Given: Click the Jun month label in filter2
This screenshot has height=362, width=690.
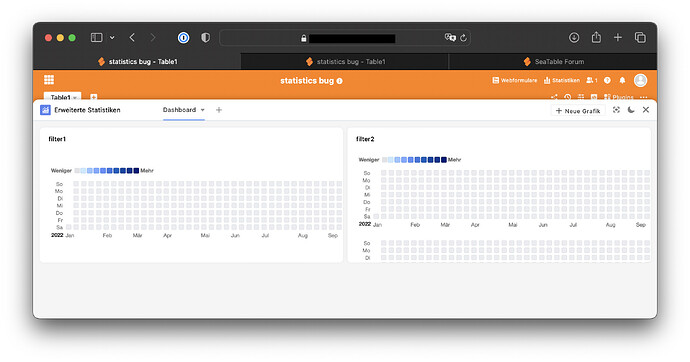Looking at the screenshot, I should tap(543, 225).
